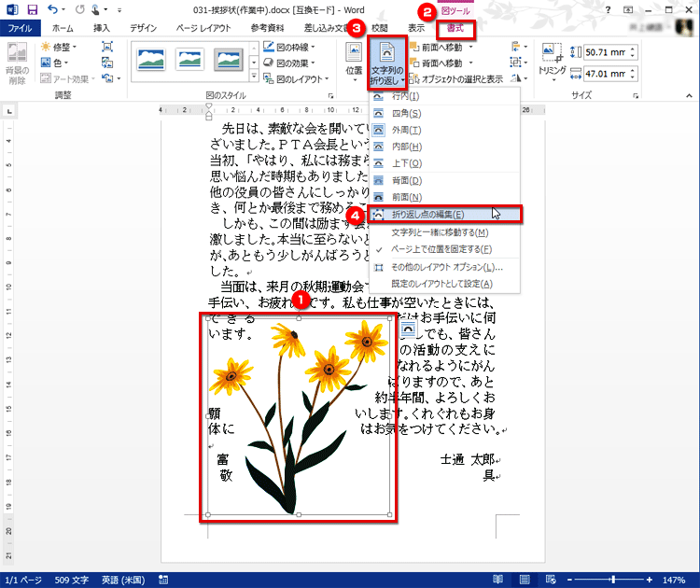Choose 内部 through wrap option

[444, 147]
